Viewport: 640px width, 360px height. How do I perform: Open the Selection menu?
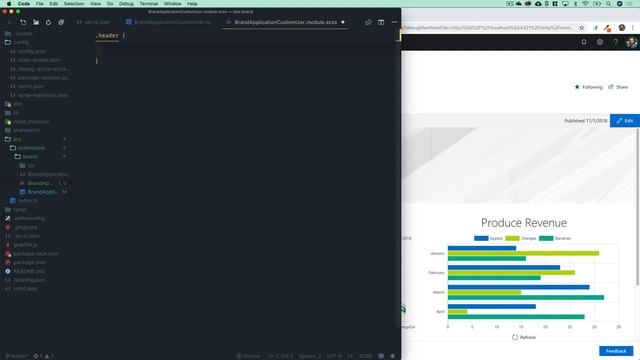pyautogui.click(x=74, y=4)
